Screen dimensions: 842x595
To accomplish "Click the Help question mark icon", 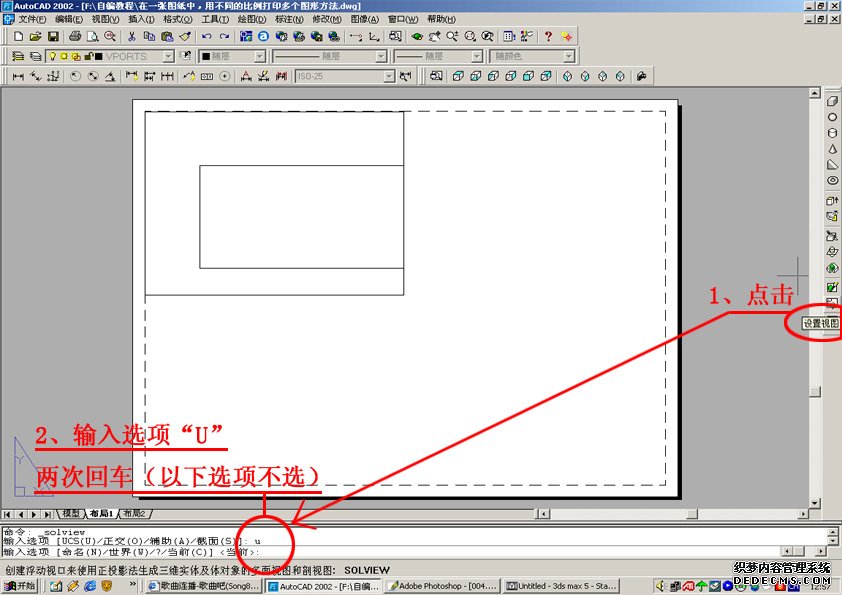I will click(x=548, y=37).
